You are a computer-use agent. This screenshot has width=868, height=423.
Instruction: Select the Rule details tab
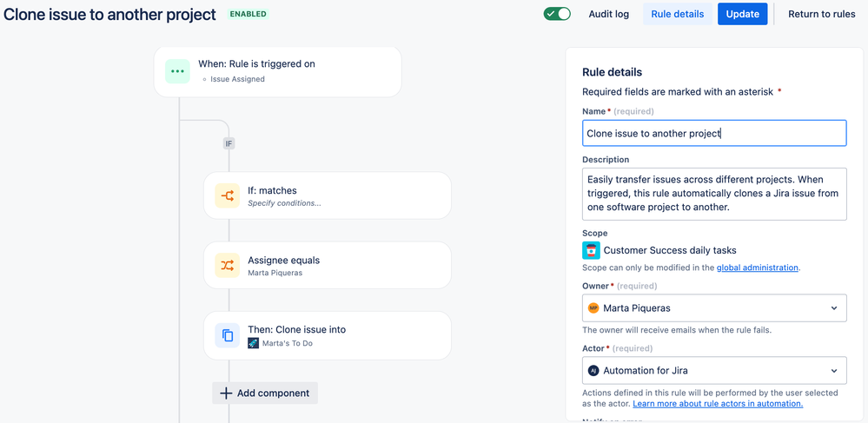677,15
